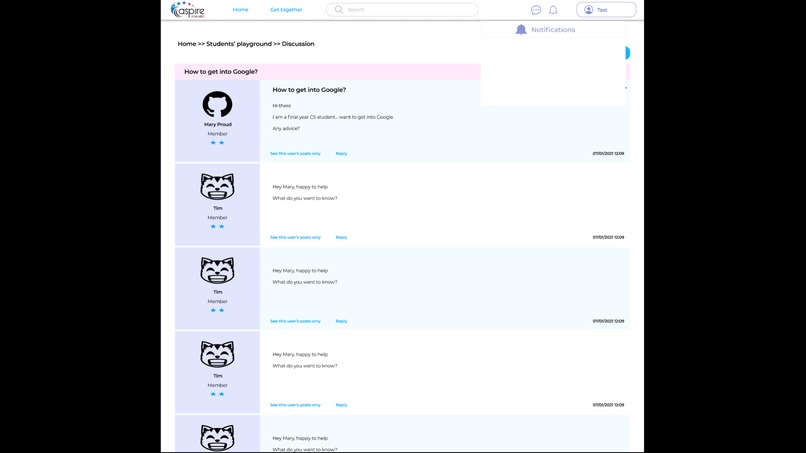Click the second Tim cat avatar
This screenshot has width=806, height=453.
click(x=217, y=270)
